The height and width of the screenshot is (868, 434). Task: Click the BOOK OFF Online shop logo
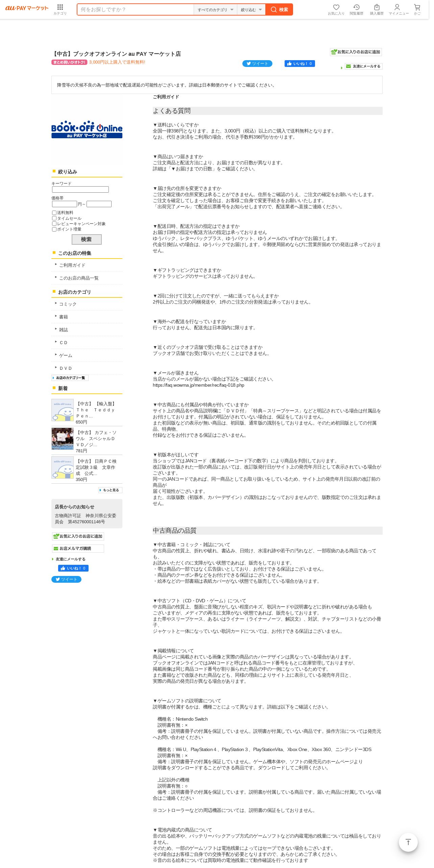[x=87, y=129]
